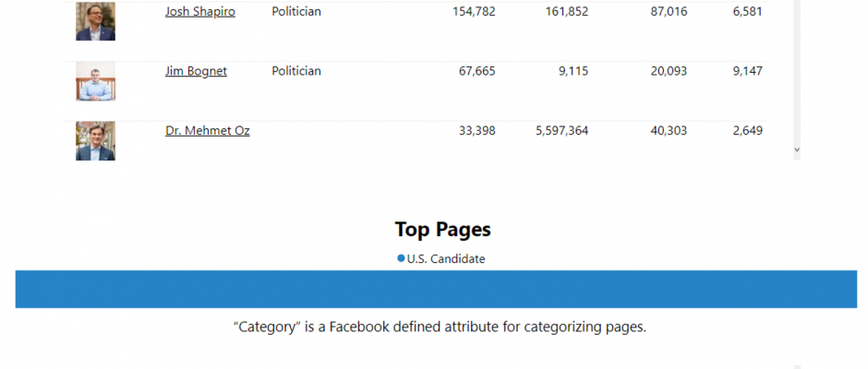
Task: Click Josh Shapiro's Politician category cell
Action: pos(296,12)
